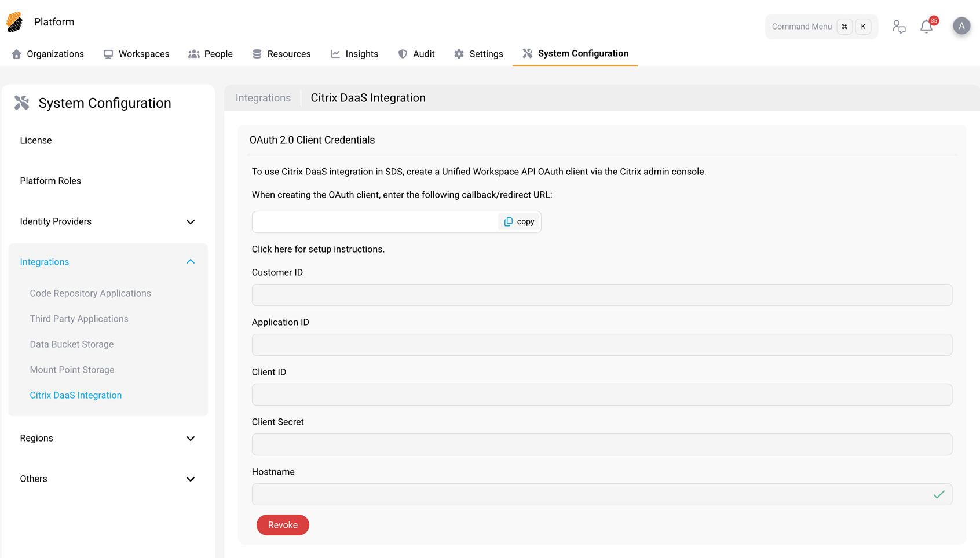The height and width of the screenshot is (558, 980).
Task: Open the Settings tab
Action: pos(478,54)
